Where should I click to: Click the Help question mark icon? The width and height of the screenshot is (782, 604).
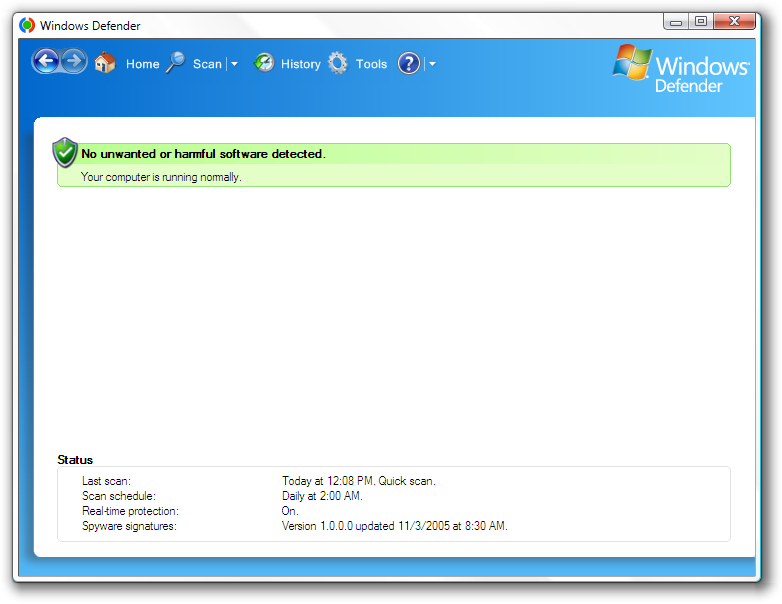point(409,63)
